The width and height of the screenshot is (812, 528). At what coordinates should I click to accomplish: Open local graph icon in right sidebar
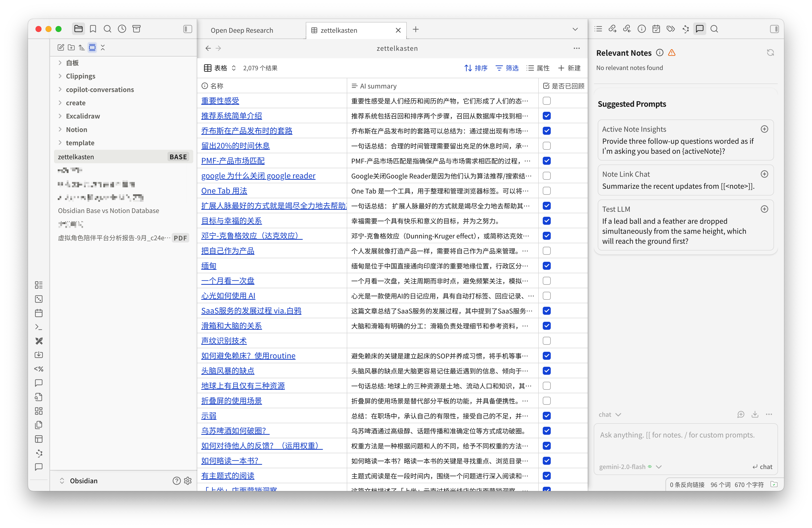point(685,29)
